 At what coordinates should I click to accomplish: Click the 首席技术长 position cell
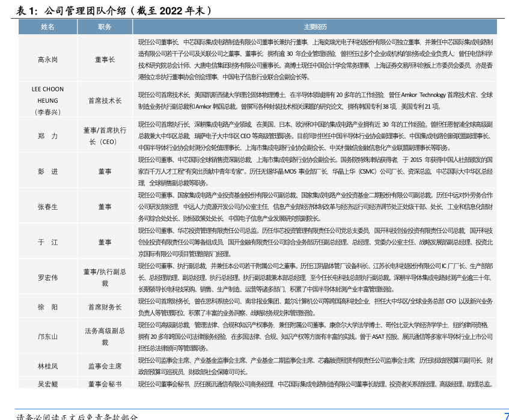(x=105, y=101)
